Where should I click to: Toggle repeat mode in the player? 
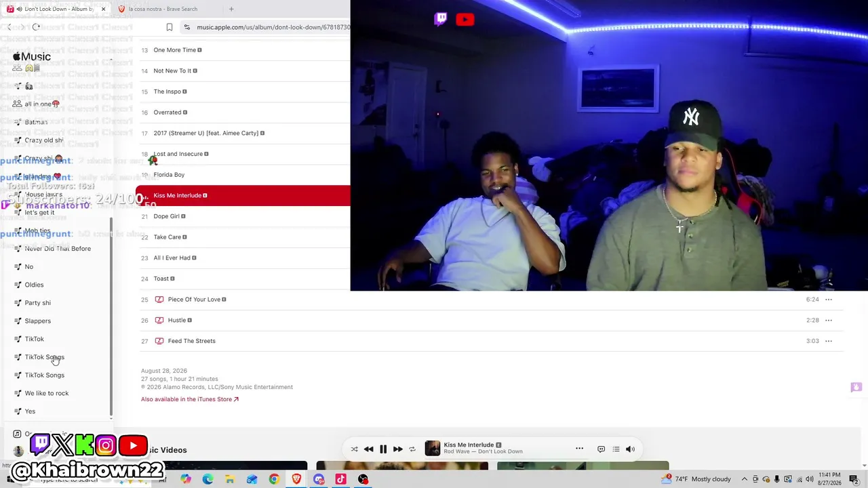[412, 449]
